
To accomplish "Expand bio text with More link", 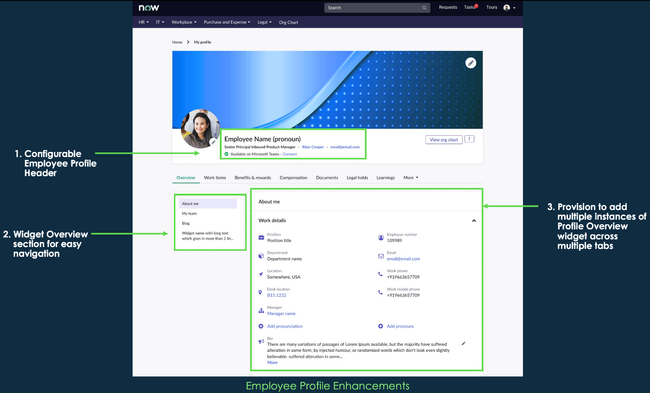I will coord(272,362).
